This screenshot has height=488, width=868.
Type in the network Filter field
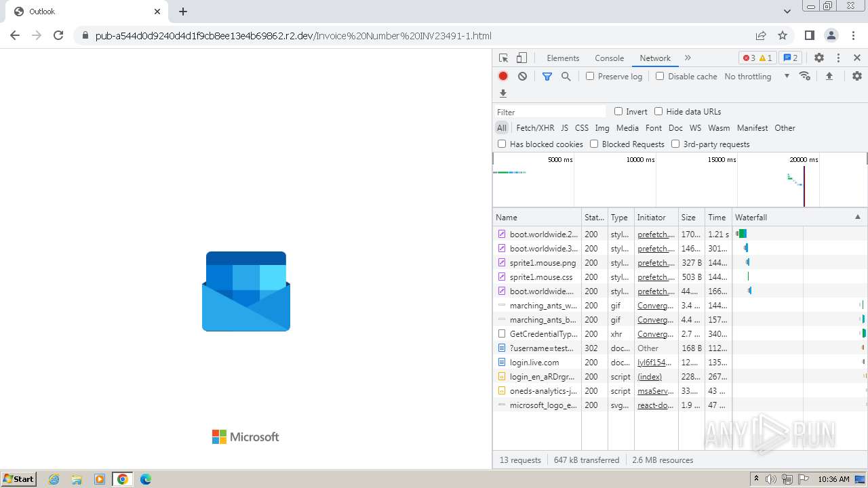[x=550, y=112]
